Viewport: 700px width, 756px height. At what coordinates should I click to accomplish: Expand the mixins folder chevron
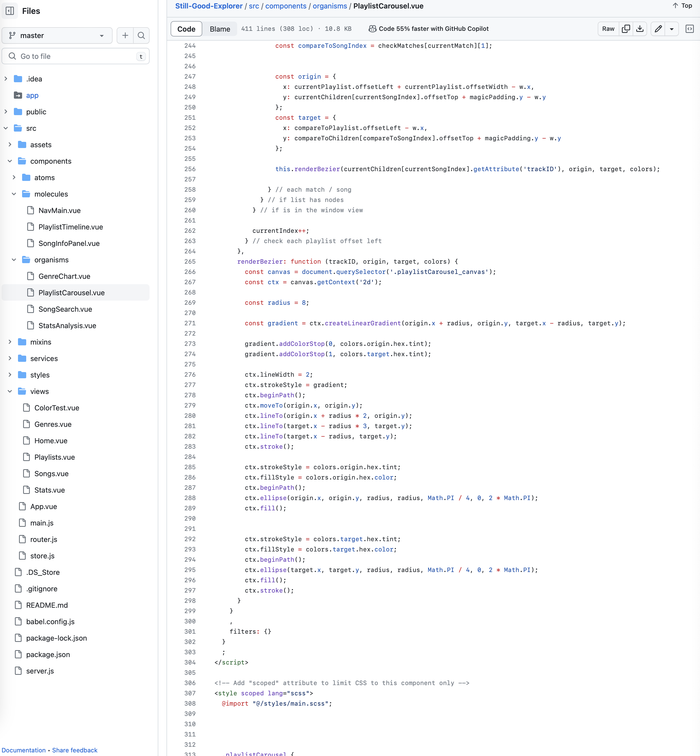click(x=10, y=342)
